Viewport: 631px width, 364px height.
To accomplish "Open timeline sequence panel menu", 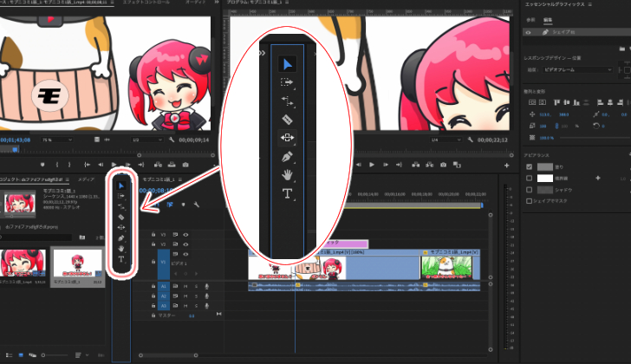I will click(x=180, y=179).
